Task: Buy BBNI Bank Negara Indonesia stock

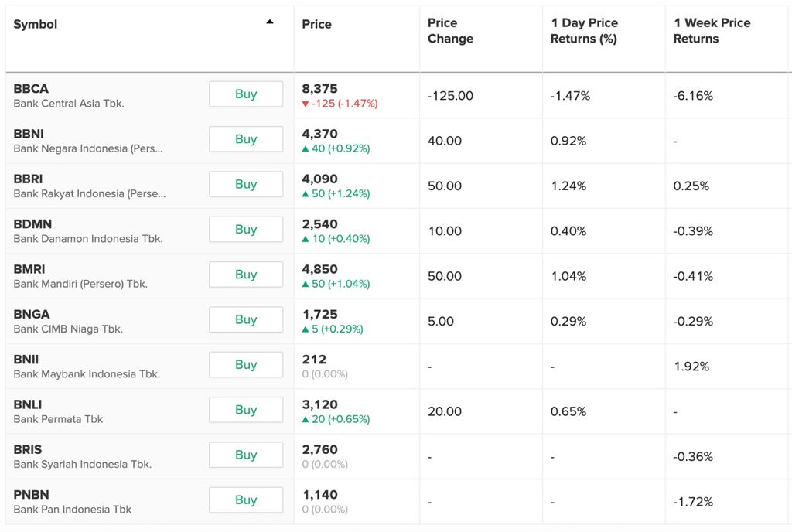Action: pyautogui.click(x=246, y=139)
